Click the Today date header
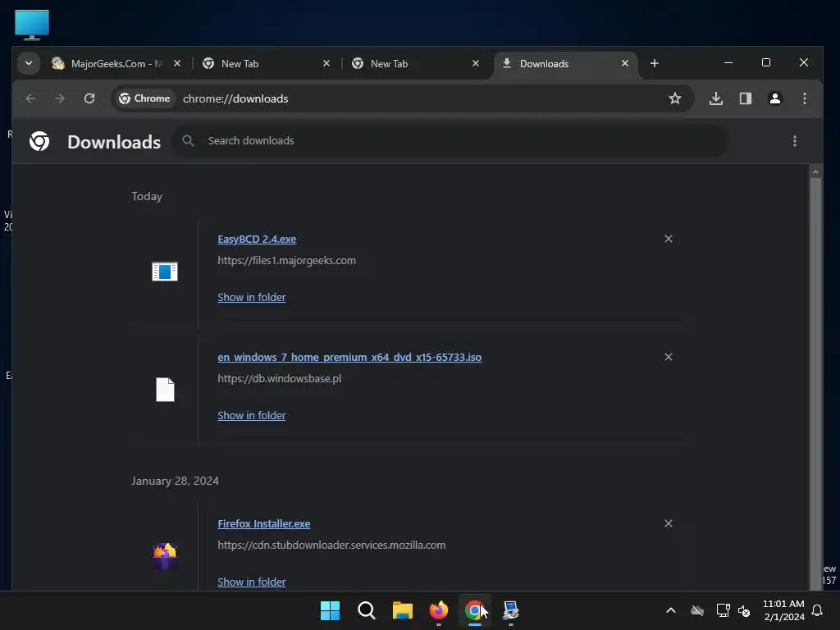This screenshot has width=840, height=630. 147,197
